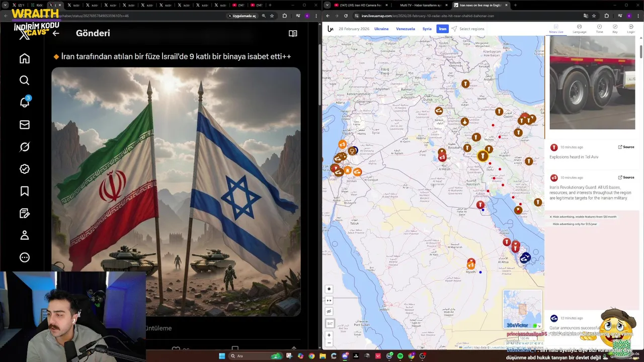The width and height of the screenshot is (644, 362).
Task: Click the iran.liveuamap.com address bar
Action: pyautogui.click(x=468, y=16)
